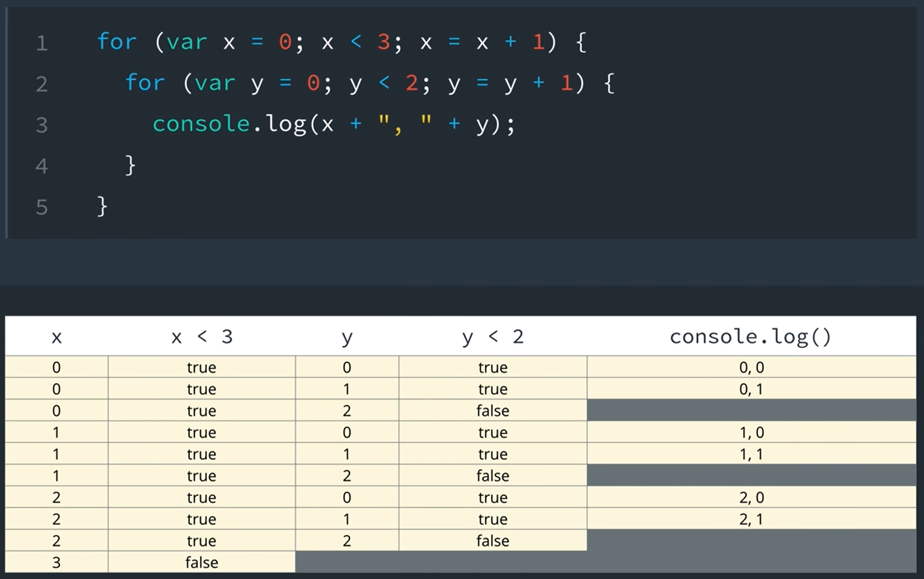Screen dimensions: 924x579
Task: Select the '1, 0' output cell
Action: point(751,432)
